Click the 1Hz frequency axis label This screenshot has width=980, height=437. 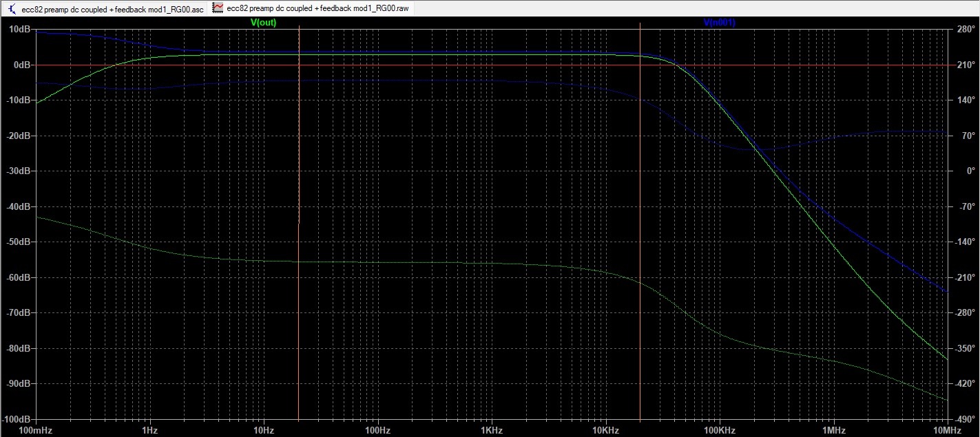tap(149, 429)
